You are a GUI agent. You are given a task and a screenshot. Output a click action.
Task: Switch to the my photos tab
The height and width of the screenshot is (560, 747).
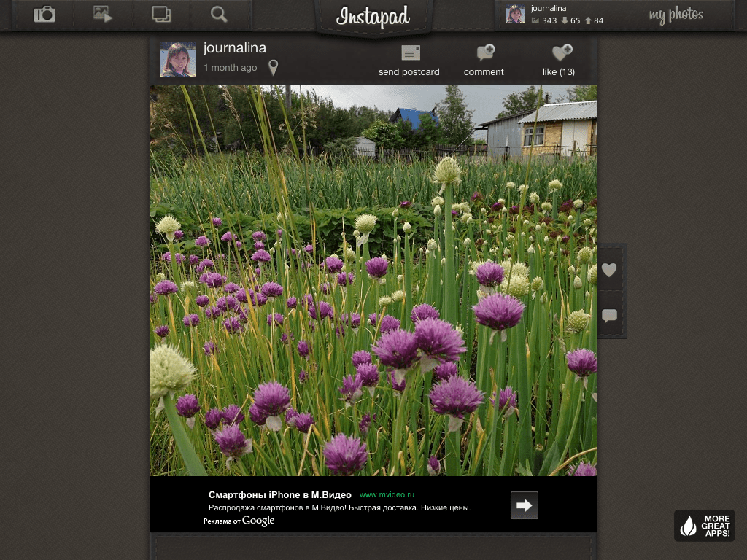[676, 15]
